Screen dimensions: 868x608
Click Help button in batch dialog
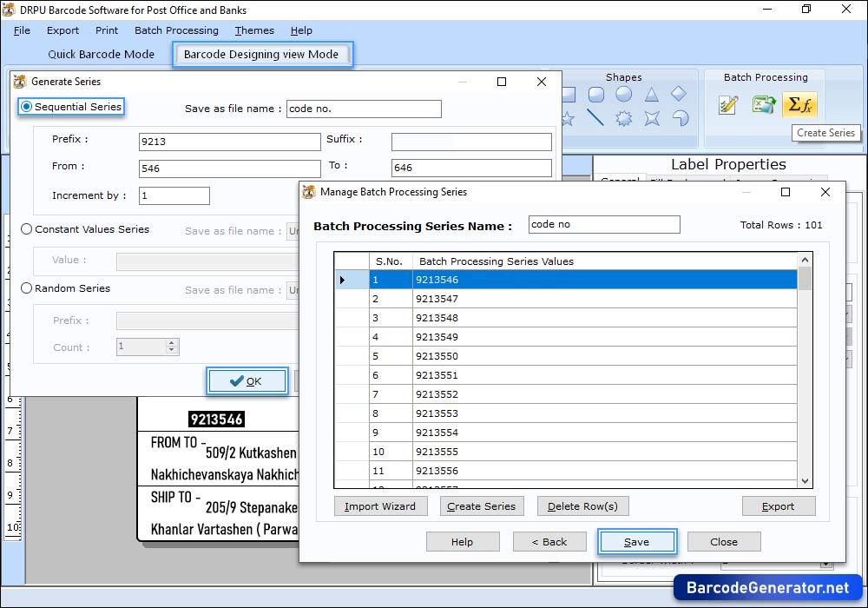click(463, 541)
